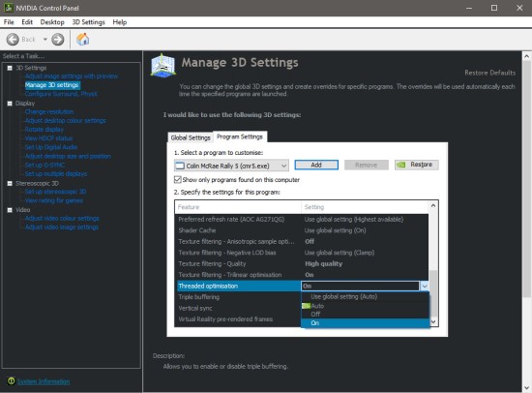Click main panel scroll-up arrow

click(x=526, y=56)
